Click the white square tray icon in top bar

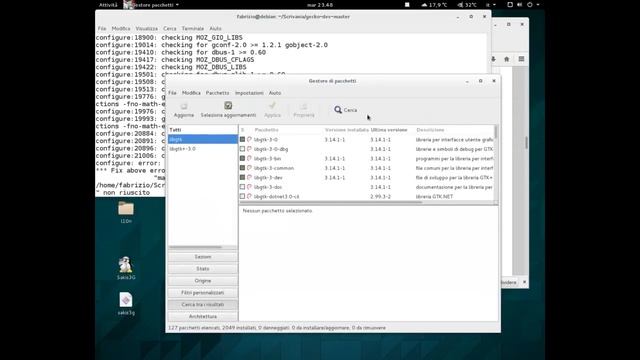pyautogui.click(x=407, y=5)
